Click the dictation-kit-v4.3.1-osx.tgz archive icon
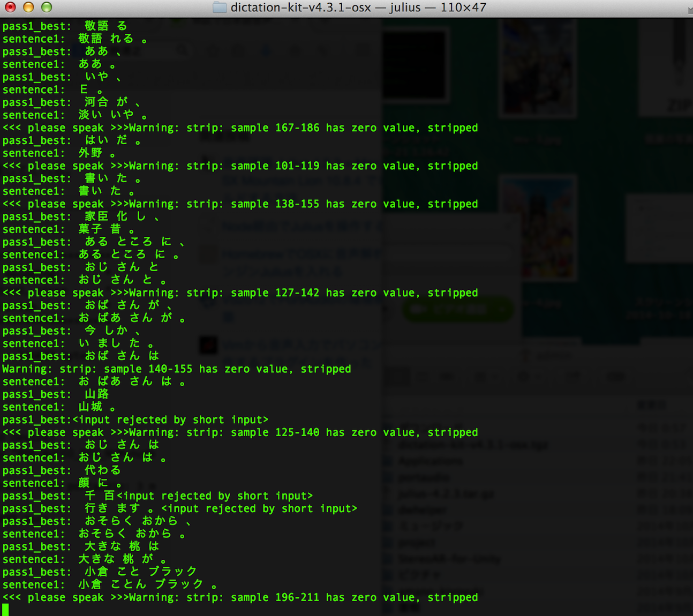 pyautogui.click(x=387, y=445)
